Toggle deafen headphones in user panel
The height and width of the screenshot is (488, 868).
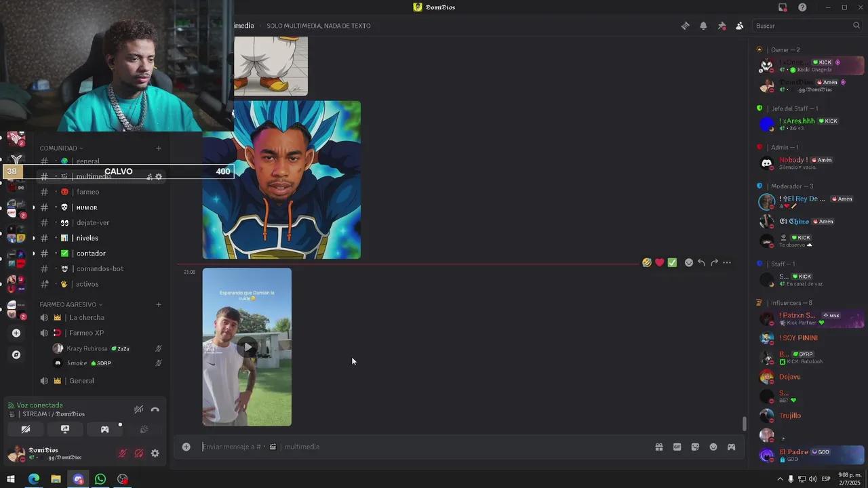point(138,453)
